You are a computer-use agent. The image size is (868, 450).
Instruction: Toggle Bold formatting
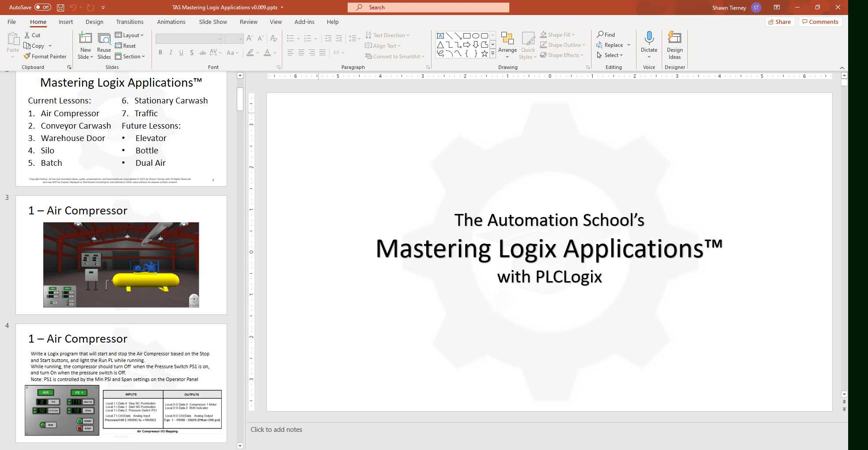[x=160, y=53]
